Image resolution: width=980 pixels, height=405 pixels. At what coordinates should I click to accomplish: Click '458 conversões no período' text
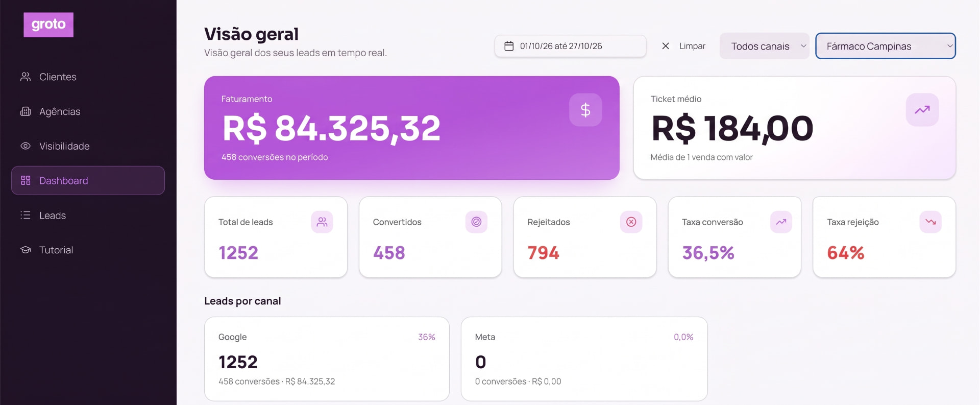(x=275, y=157)
